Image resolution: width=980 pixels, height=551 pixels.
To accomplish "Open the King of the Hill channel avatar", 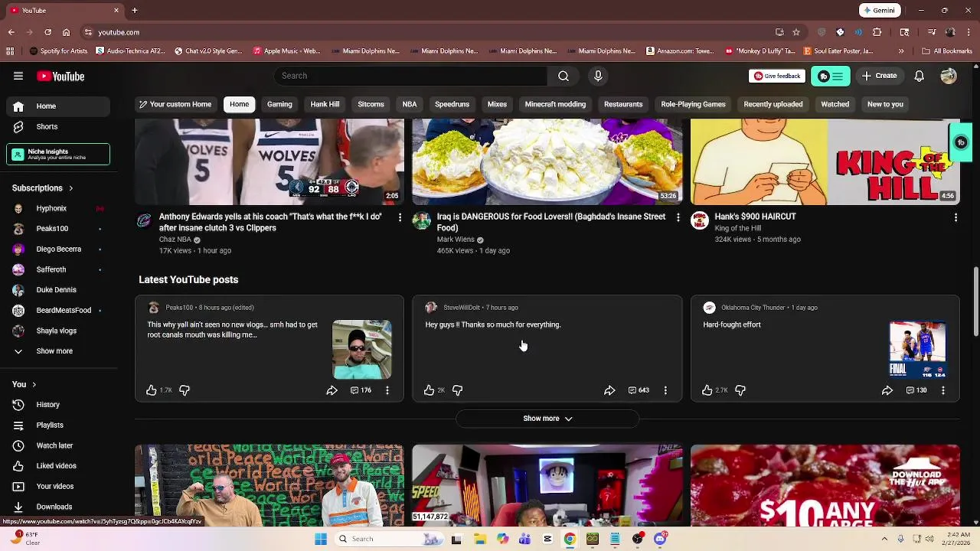I will click(x=699, y=221).
